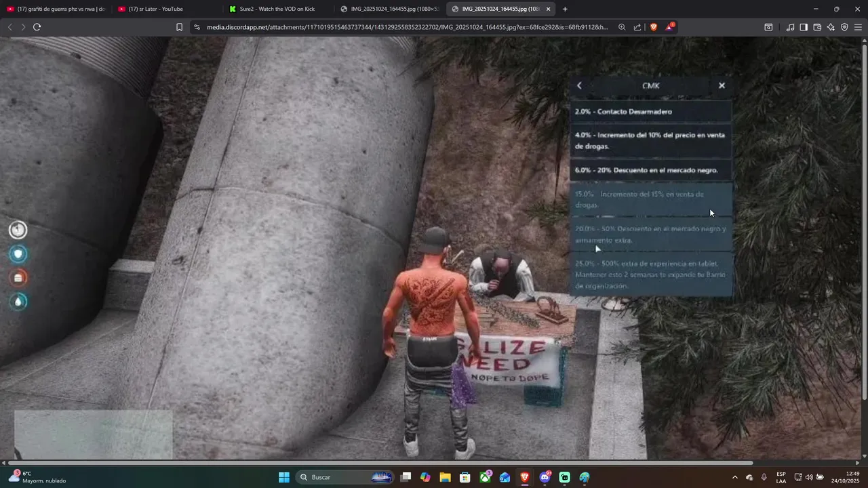Open Brave Shields lion icon
The height and width of the screenshot is (488, 868).
(x=654, y=27)
